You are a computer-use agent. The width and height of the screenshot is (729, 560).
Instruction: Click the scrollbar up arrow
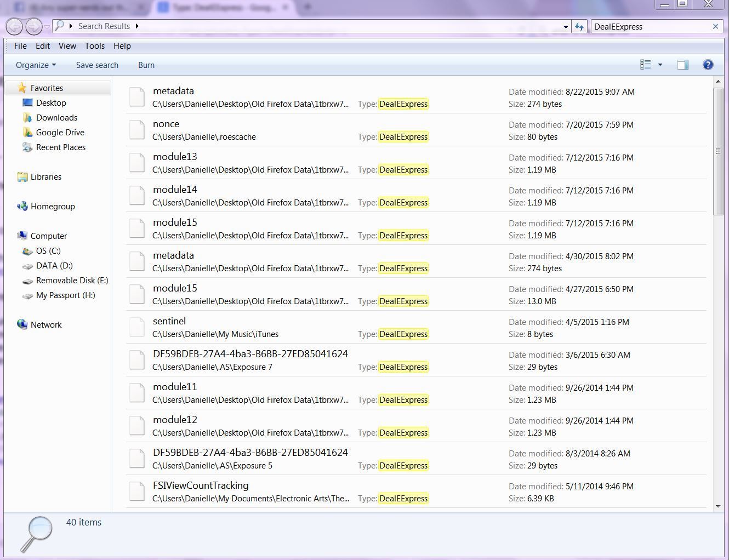click(718, 82)
